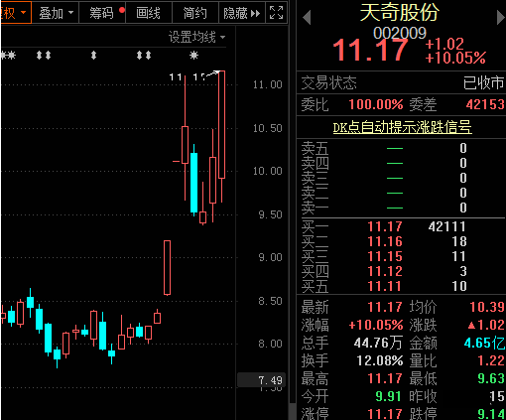The image size is (506, 420).
Task: Switch to 简约 simple view
Action: (195, 13)
